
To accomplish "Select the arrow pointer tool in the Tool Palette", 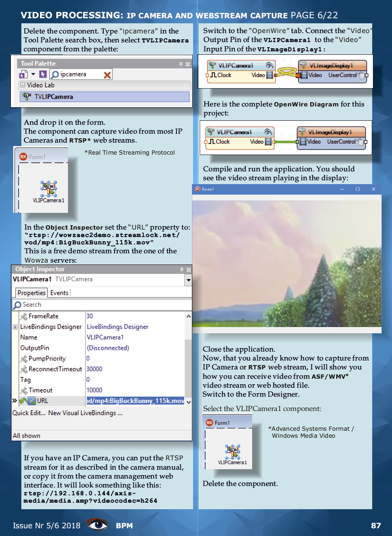I will click(x=43, y=74).
